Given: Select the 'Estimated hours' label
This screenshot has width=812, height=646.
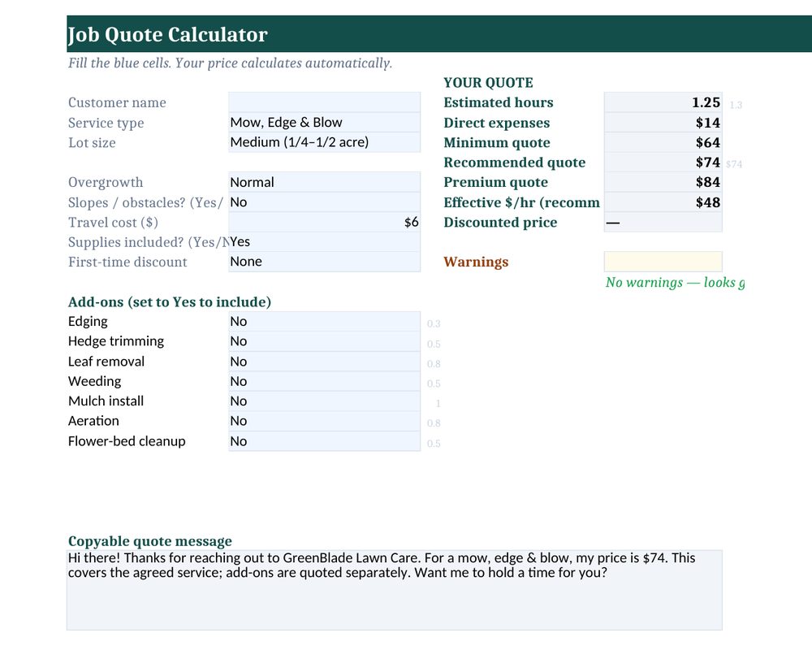Looking at the screenshot, I should click(499, 102).
